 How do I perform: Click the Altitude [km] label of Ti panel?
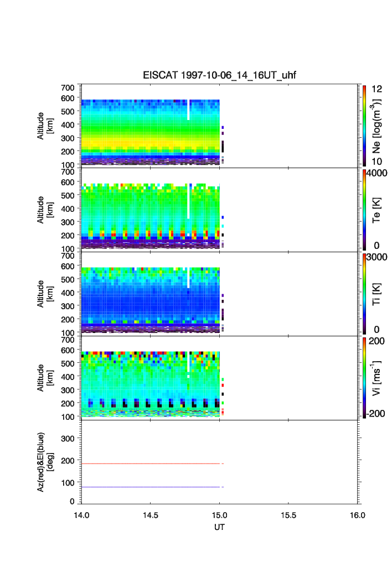[x=45, y=294]
